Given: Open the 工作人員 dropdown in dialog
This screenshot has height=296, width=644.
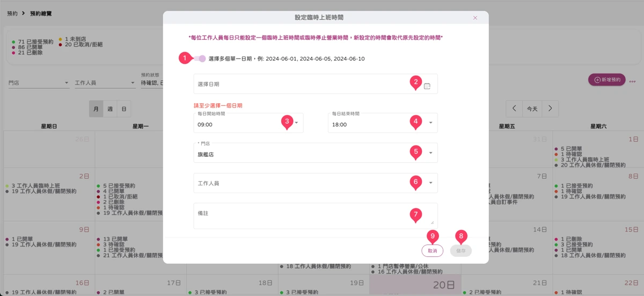Looking at the screenshot, I should [x=316, y=183].
